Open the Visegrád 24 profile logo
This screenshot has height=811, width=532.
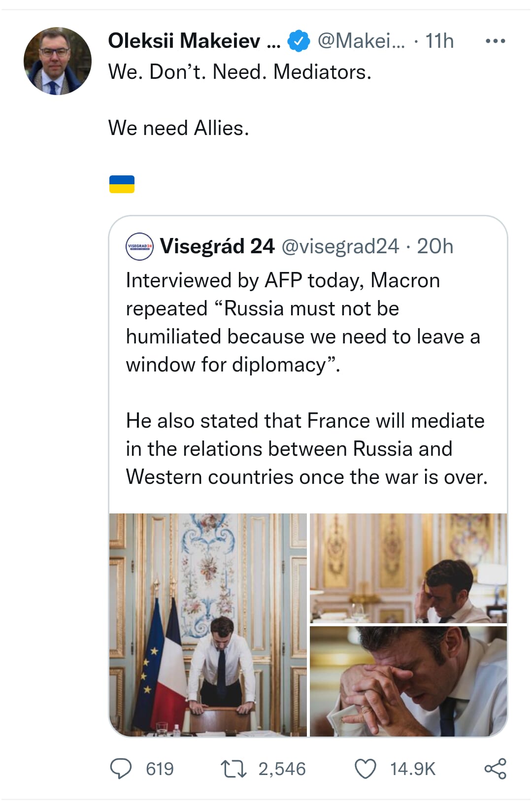pos(139,247)
